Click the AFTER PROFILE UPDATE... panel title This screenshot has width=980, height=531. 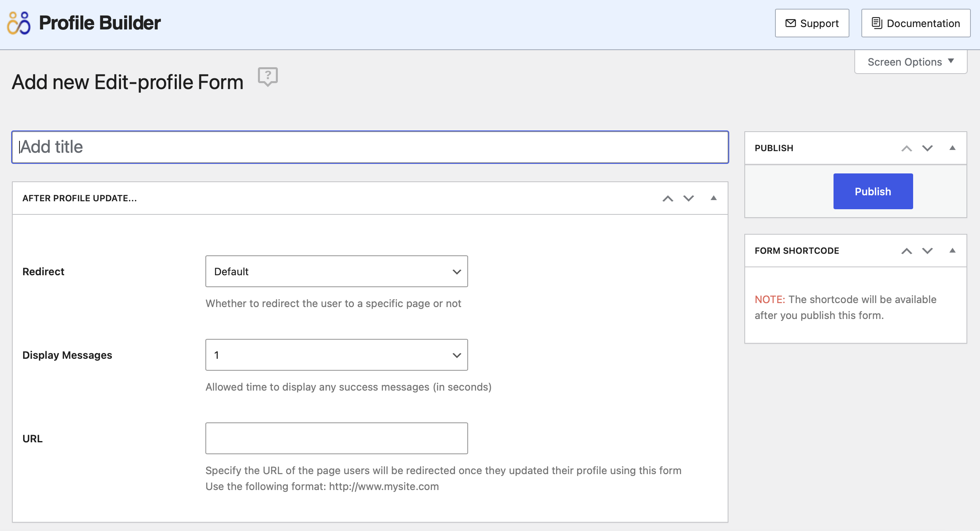pos(80,198)
